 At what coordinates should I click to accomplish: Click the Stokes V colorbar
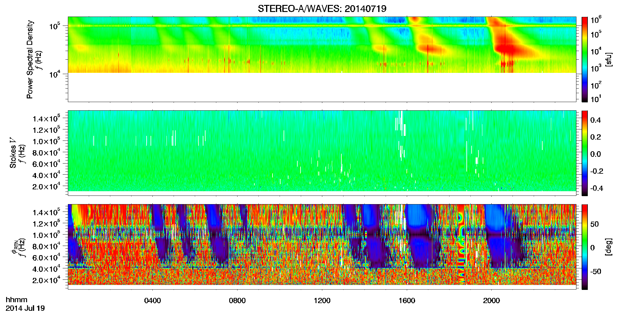[x=585, y=153]
